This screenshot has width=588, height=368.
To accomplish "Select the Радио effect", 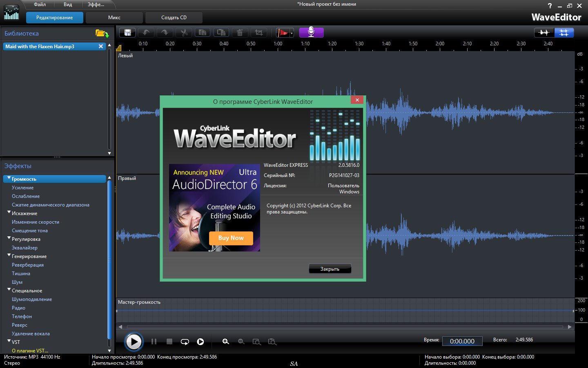I will coord(18,308).
